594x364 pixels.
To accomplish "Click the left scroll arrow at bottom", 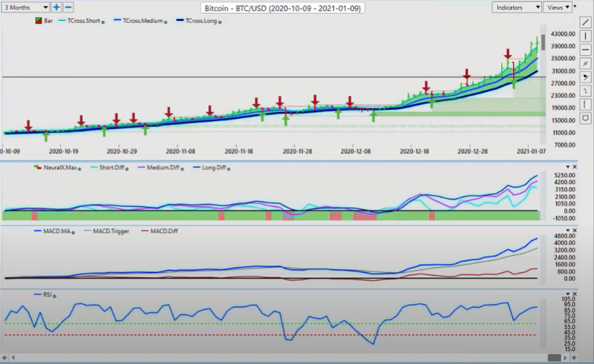I will [x=13, y=357].
